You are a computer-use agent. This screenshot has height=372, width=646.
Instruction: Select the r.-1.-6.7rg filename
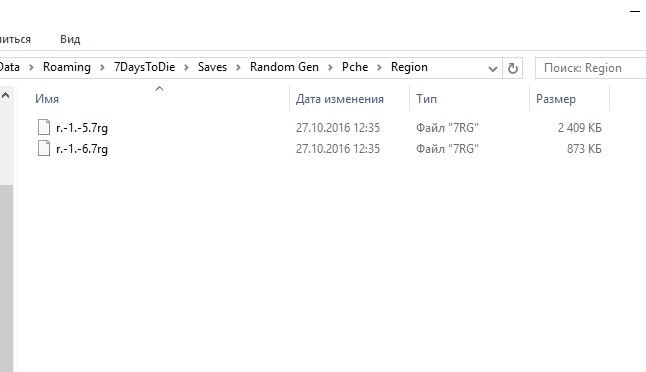coord(82,149)
